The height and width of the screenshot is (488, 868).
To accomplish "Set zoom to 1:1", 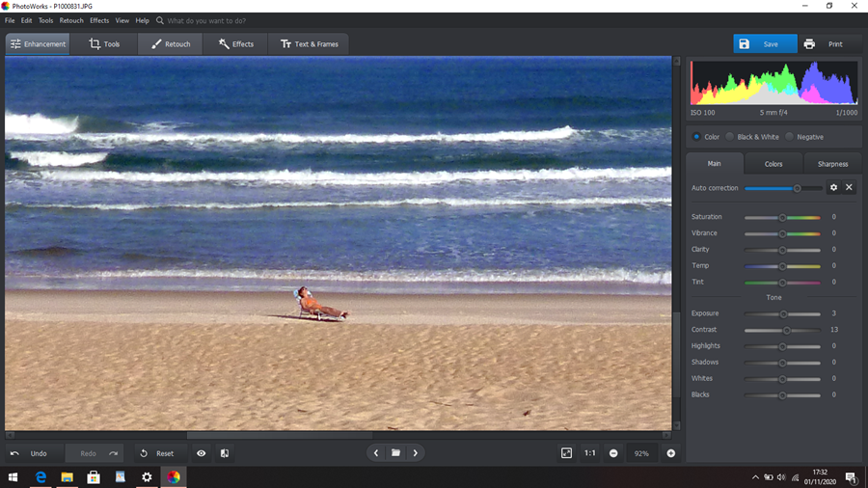I will point(590,453).
